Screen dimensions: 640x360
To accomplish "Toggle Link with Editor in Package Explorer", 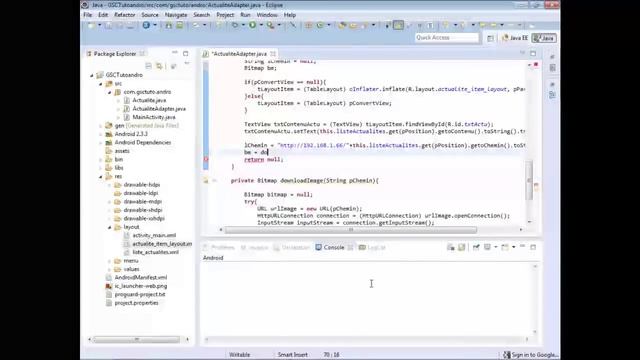I will [x=159, y=66].
